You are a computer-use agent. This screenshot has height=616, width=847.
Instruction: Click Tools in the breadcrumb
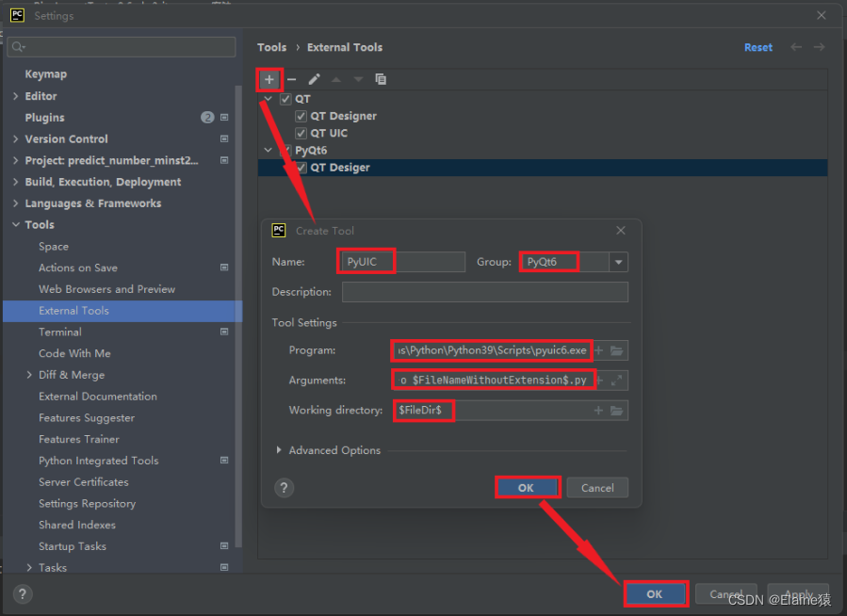tap(271, 47)
